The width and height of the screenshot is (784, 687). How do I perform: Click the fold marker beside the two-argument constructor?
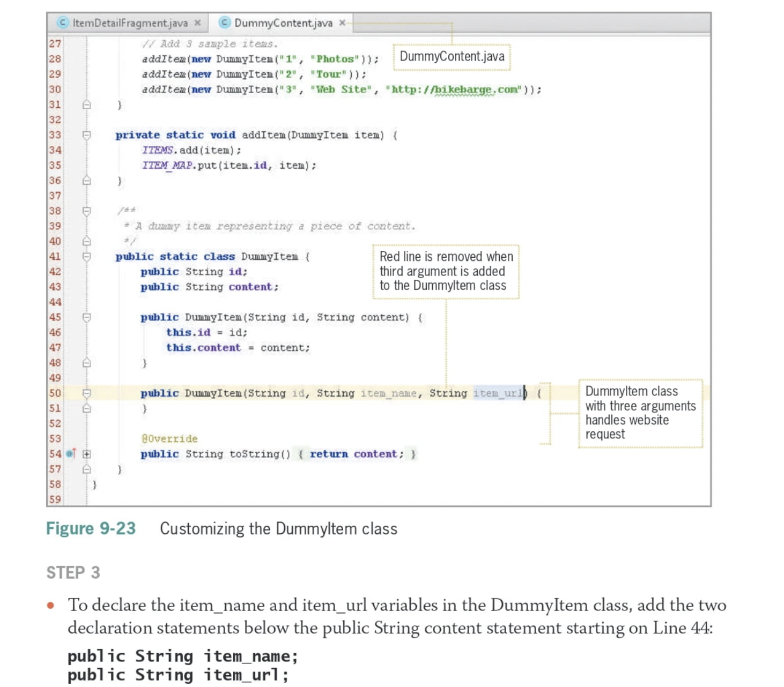(87, 317)
